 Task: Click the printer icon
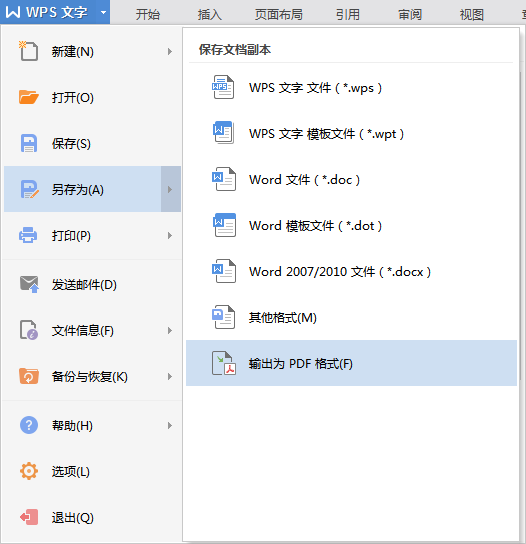[28, 235]
